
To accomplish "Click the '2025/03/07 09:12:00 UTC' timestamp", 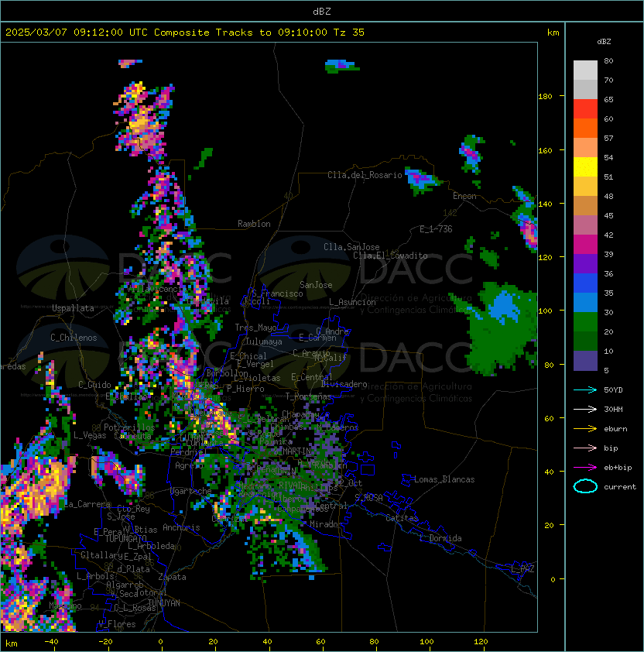I will 77,33.
